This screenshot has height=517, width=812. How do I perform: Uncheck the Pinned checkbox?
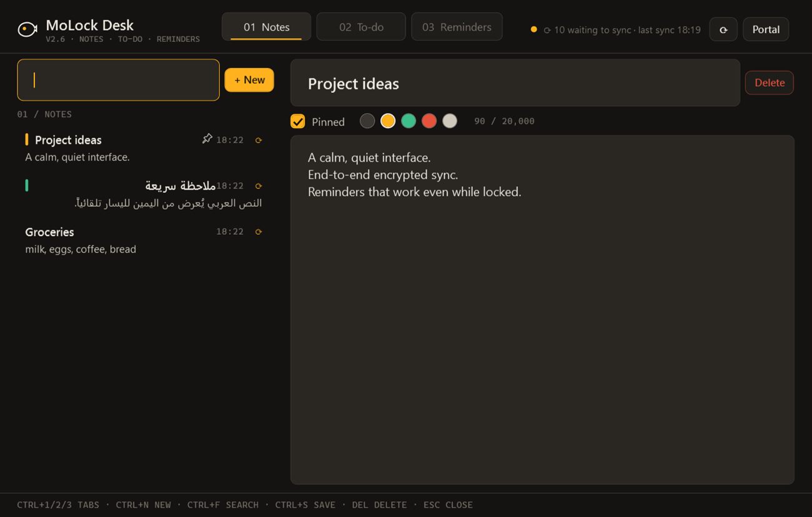click(x=298, y=121)
